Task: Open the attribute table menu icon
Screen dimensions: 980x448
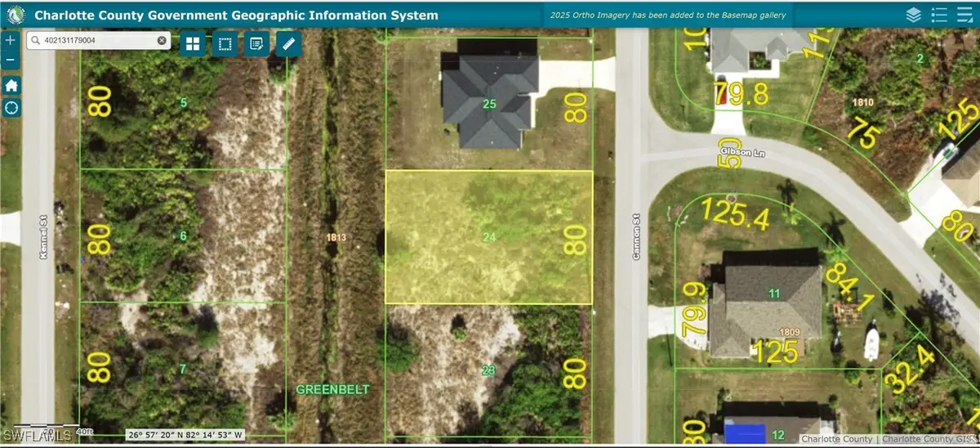Action: tap(964, 15)
